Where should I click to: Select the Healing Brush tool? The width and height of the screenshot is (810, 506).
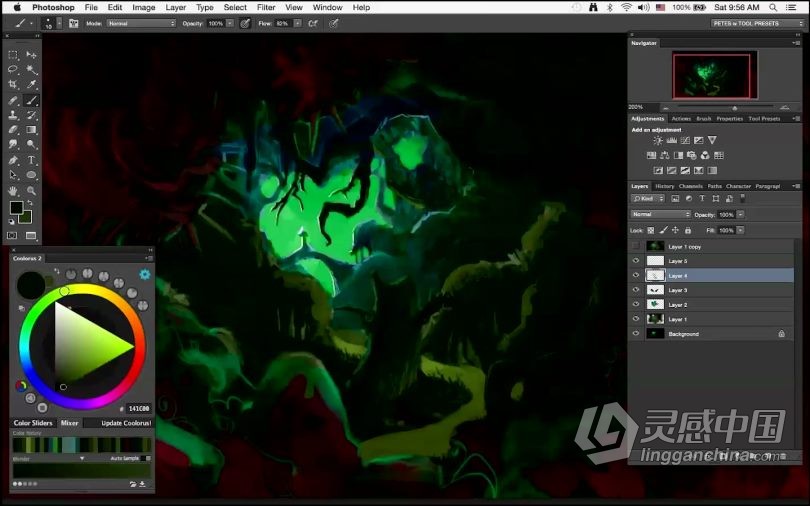click(13, 100)
